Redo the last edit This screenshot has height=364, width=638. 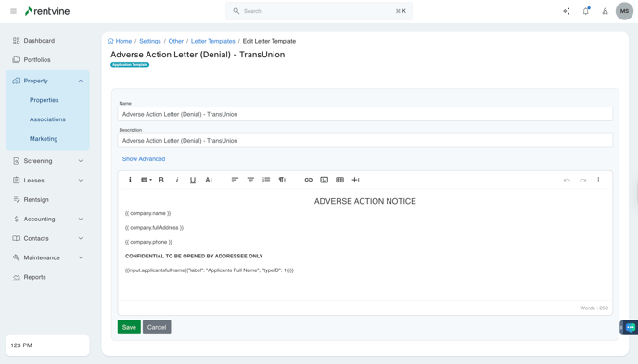pos(582,180)
